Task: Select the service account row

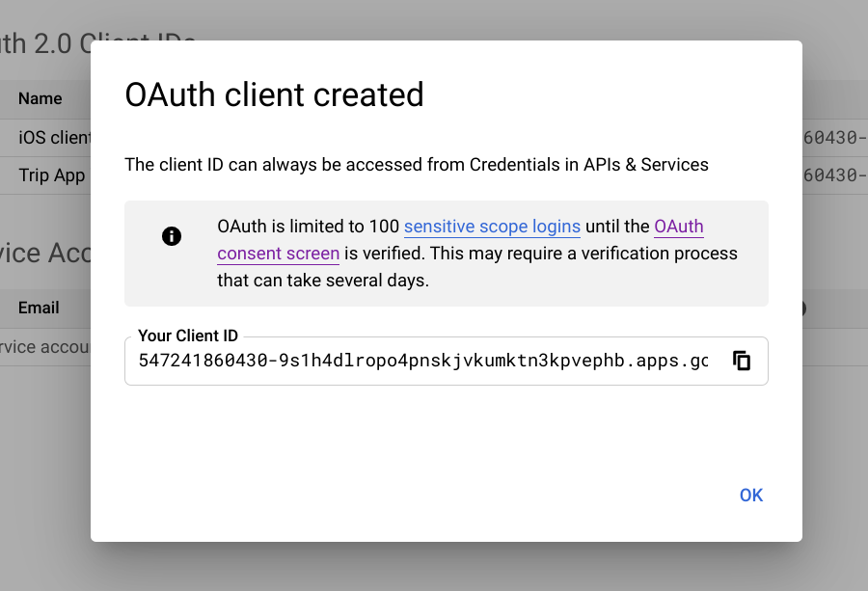Action: tap(44, 346)
